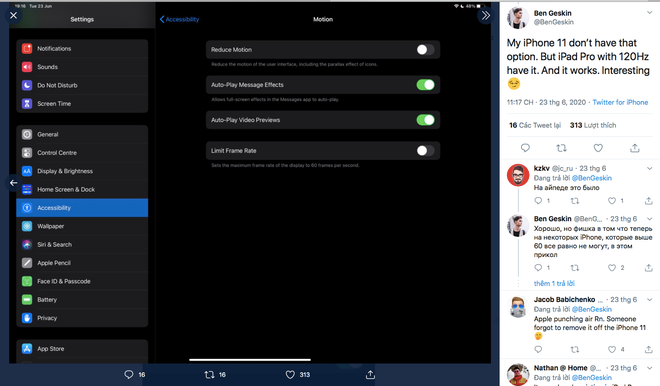The image size is (660, 386).
Task: Open General gear icon
Action: click(27, 134)
